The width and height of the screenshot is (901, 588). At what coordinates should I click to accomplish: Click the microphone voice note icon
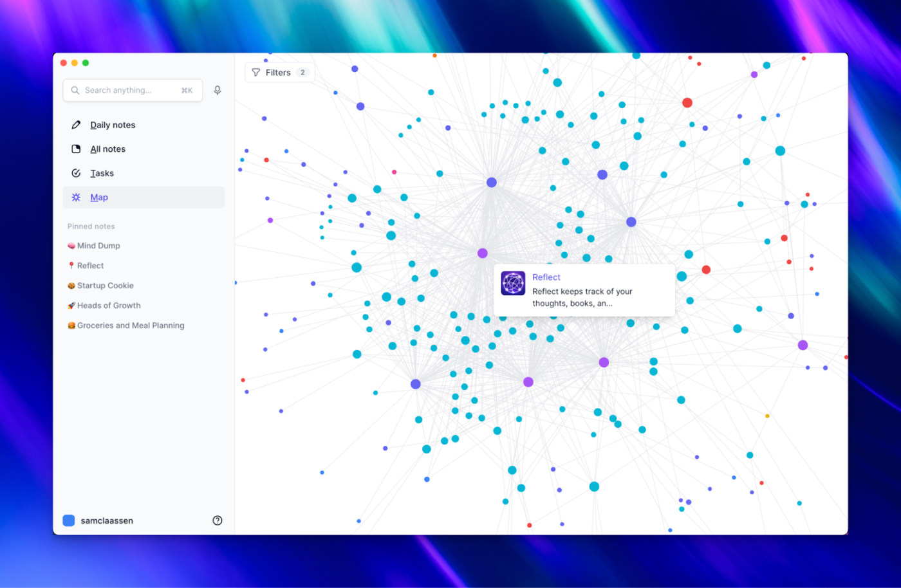tap(218, 90)
